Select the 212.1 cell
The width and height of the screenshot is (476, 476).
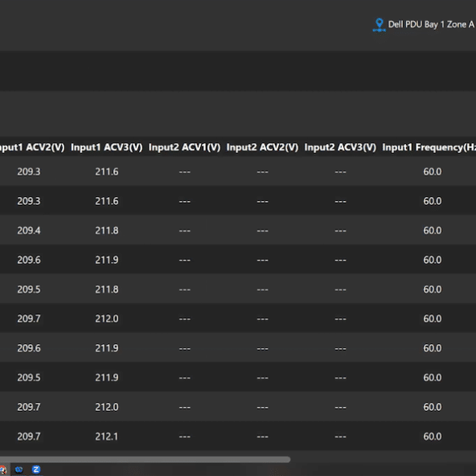tap(107, 436)
